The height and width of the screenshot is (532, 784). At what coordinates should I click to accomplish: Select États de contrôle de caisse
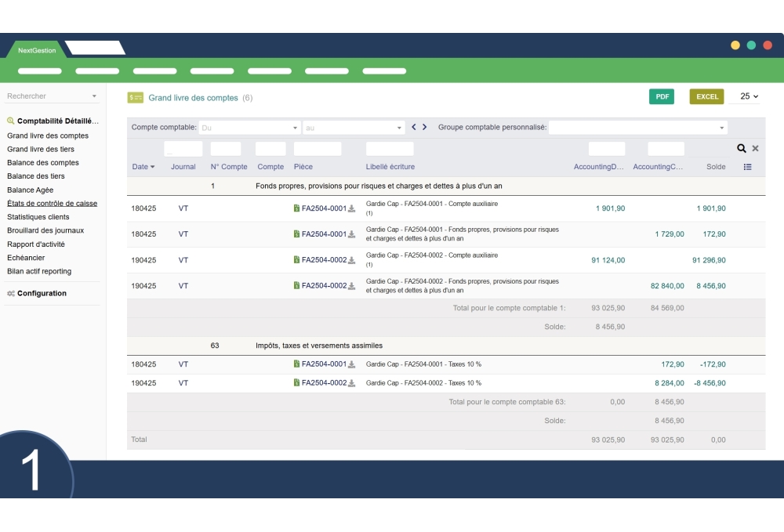[x=51, y=202]
